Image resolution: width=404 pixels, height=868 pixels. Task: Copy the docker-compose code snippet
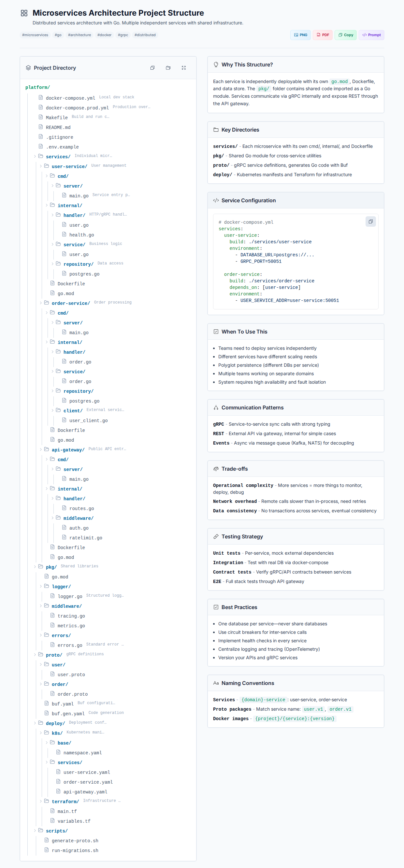370,222
